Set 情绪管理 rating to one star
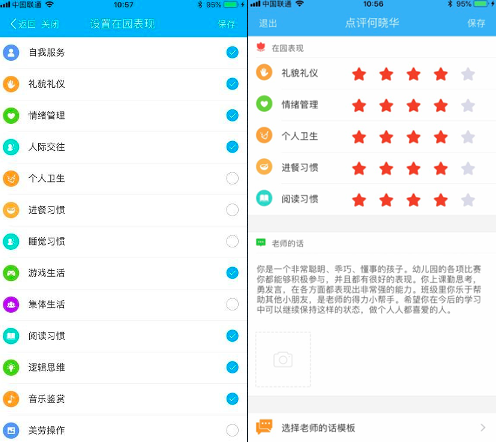This screenshot has height=442, width=496. (359, 106)
